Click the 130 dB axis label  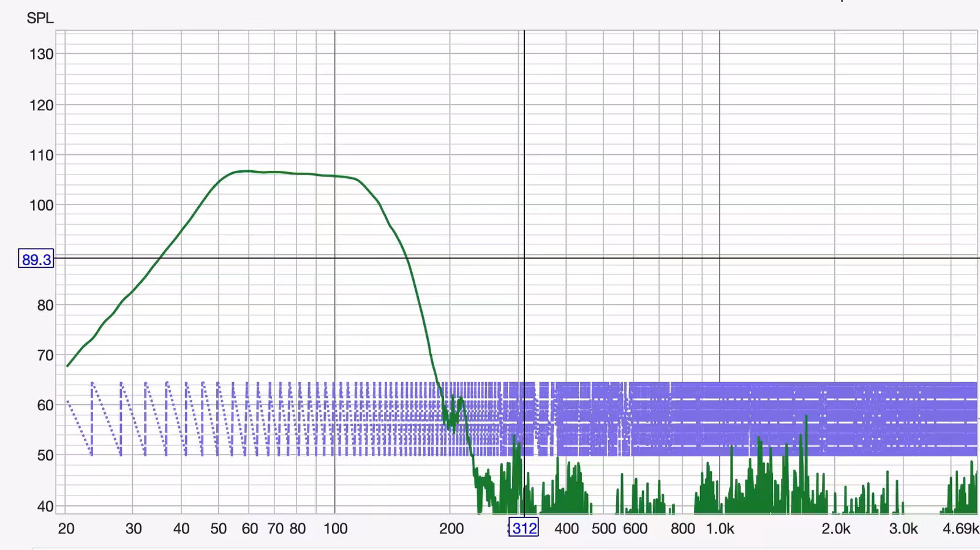pyautogui.click(x=42, y=54)
